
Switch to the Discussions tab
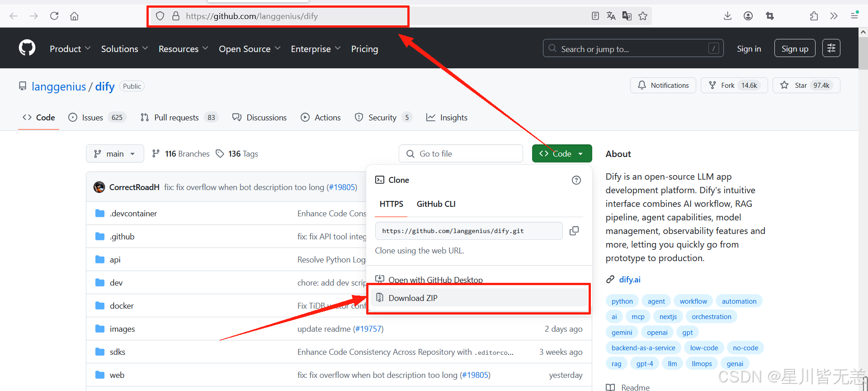259,117
